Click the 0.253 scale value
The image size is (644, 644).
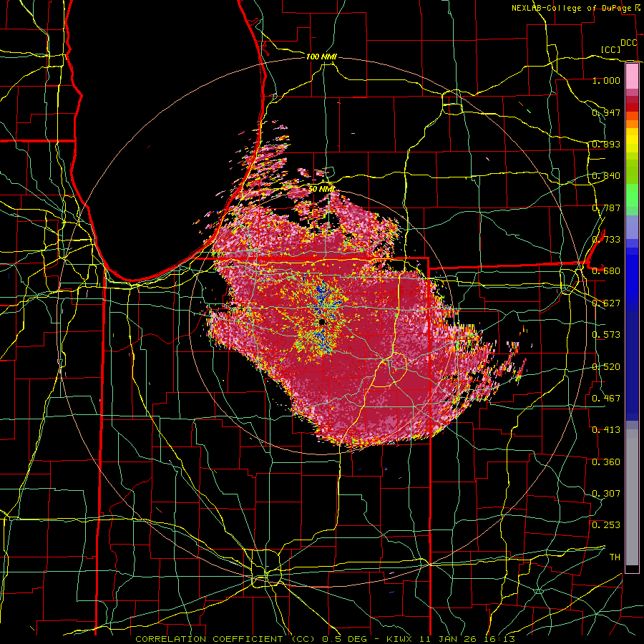(606, 525)
